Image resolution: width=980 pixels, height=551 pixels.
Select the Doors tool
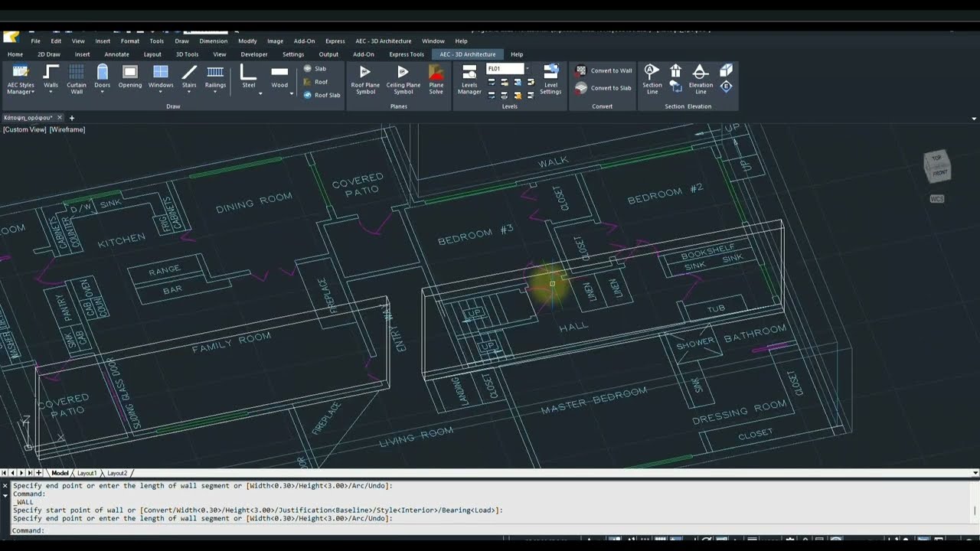pos(103,76)
